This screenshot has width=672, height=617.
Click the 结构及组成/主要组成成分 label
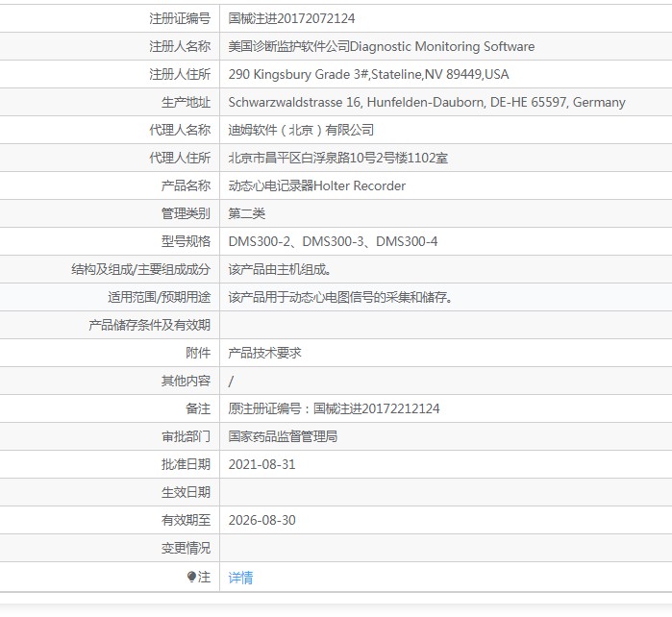point(141,269)
